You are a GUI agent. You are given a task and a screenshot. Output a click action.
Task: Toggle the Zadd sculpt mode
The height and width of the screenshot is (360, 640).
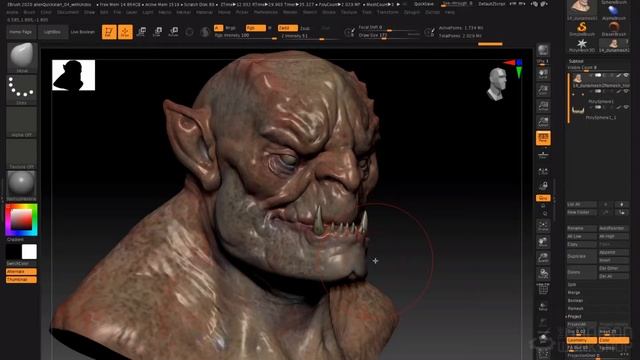[287, 28]
